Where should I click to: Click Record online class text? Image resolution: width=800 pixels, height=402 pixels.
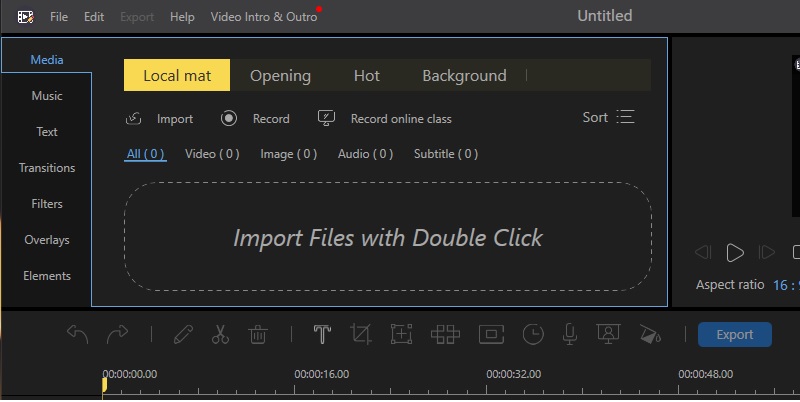(401, 119)
